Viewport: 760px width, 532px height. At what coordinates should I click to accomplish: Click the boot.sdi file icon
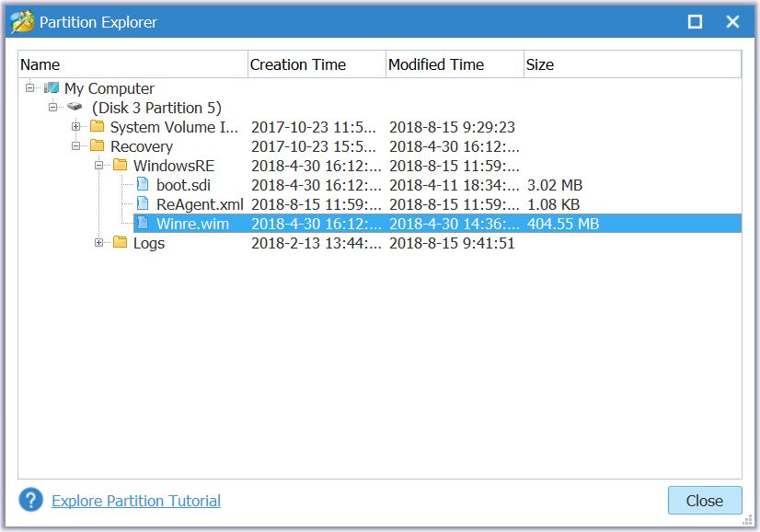(x=143, y=184)
